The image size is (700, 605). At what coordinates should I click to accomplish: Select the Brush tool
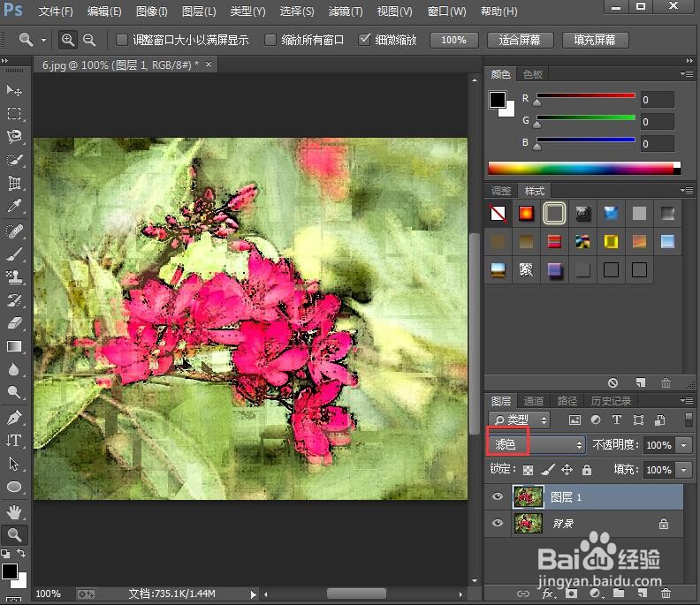pos(14,254)
